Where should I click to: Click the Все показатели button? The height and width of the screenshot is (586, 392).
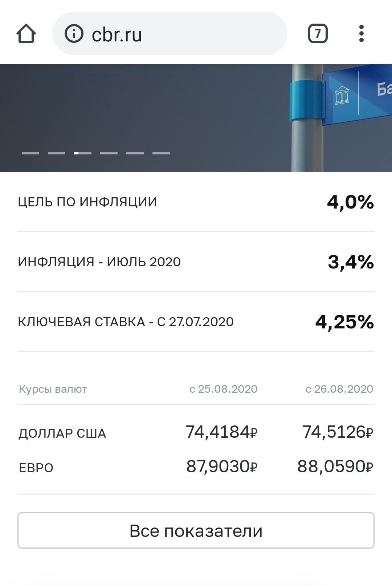pyautogui.click(x=196, y=530)
